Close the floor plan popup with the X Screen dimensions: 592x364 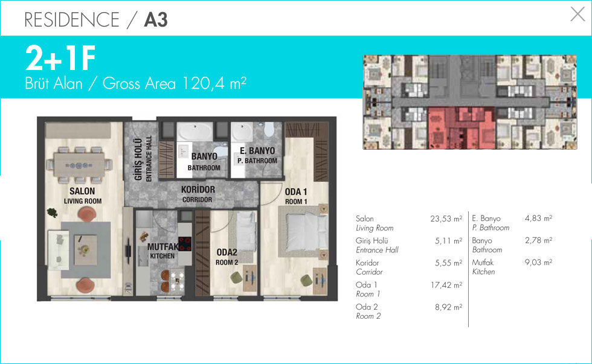[x=578, y=15]
